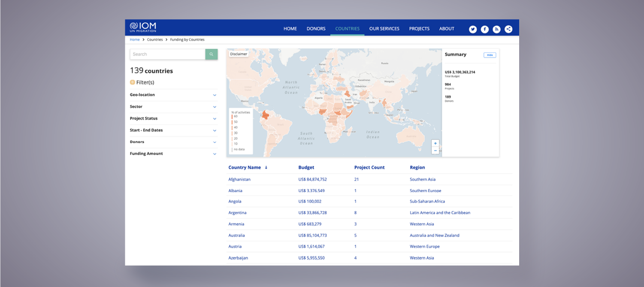Click Western Europe region cell
Image resolution: width=644 pixels, height=287 pixels.
tap(425, 247)
